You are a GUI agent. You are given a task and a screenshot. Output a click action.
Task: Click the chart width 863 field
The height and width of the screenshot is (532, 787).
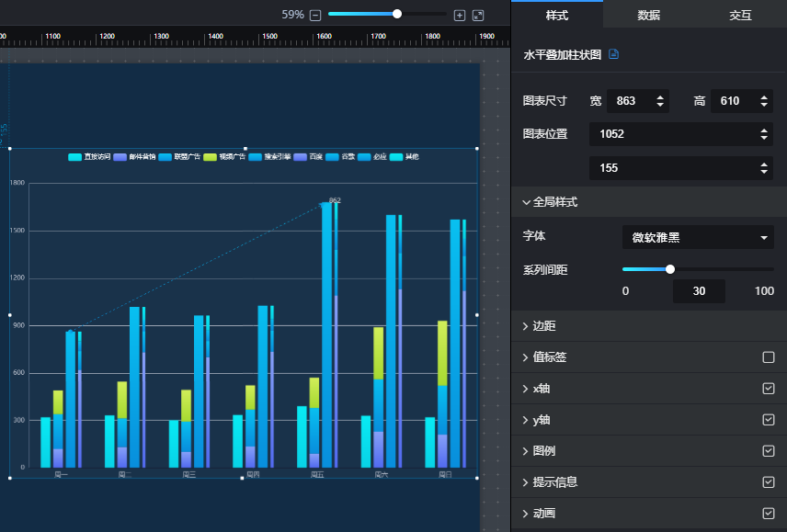[637, 101]
